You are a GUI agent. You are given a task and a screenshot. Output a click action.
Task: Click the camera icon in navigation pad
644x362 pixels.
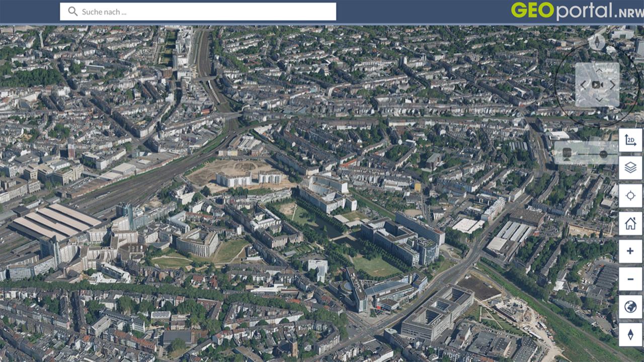[597, 84]
